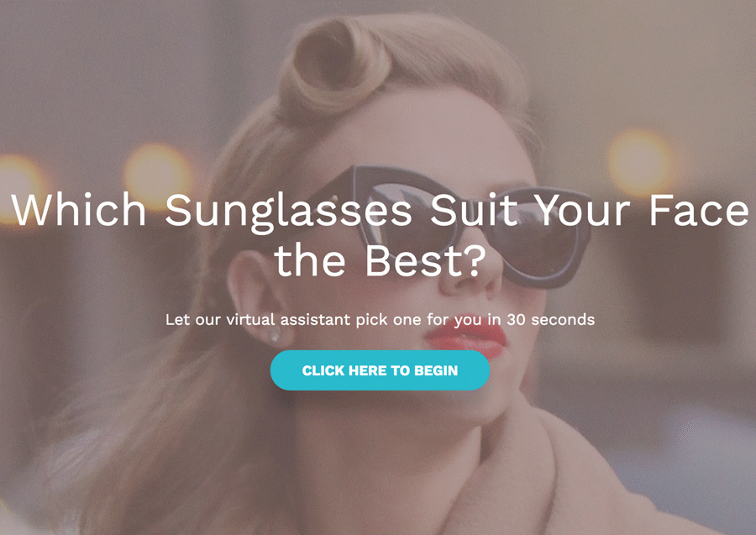The width and height of the screenshot is (756, 535).
Task: Click the word Face in the headline
Action: (x=699, y=209)
